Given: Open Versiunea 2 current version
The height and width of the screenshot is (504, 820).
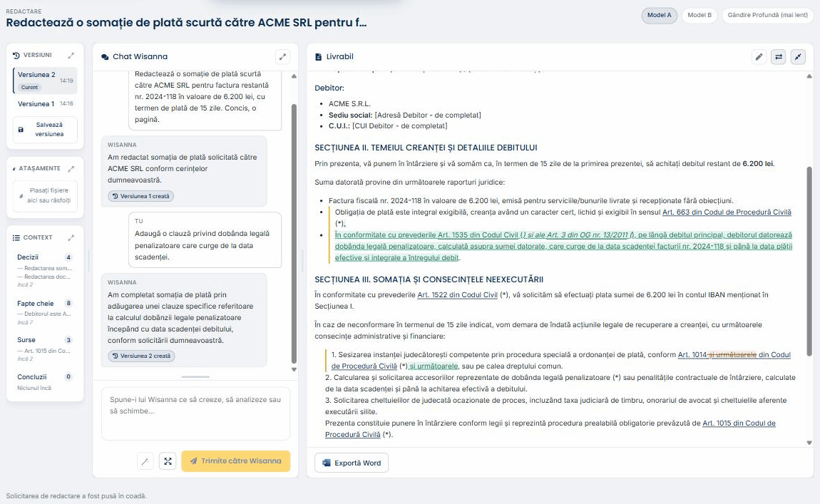Looking at the screenshot, I should tap(45, 81).
